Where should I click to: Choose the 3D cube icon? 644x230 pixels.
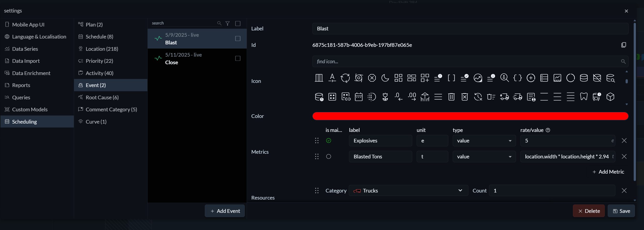pyautogui.click(x=610, y=97)
